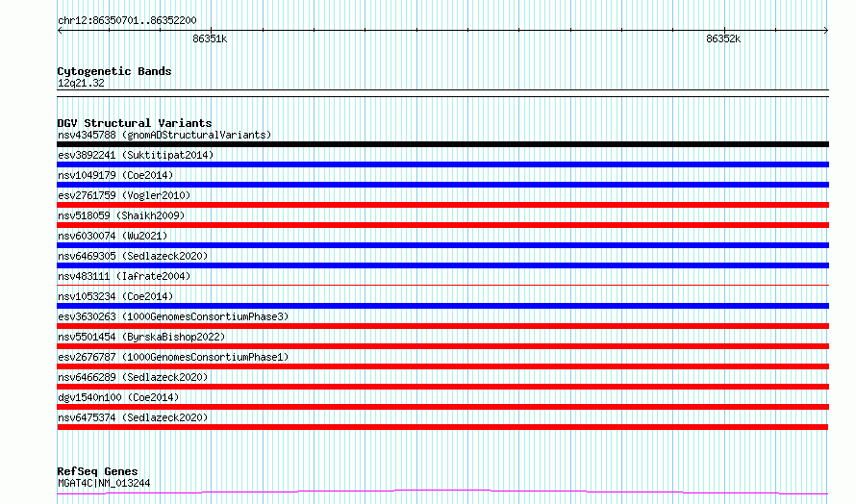Click the blue bar under nsv6030074
Viewport: 856px width, 504px height.
[x=442, y=245]
